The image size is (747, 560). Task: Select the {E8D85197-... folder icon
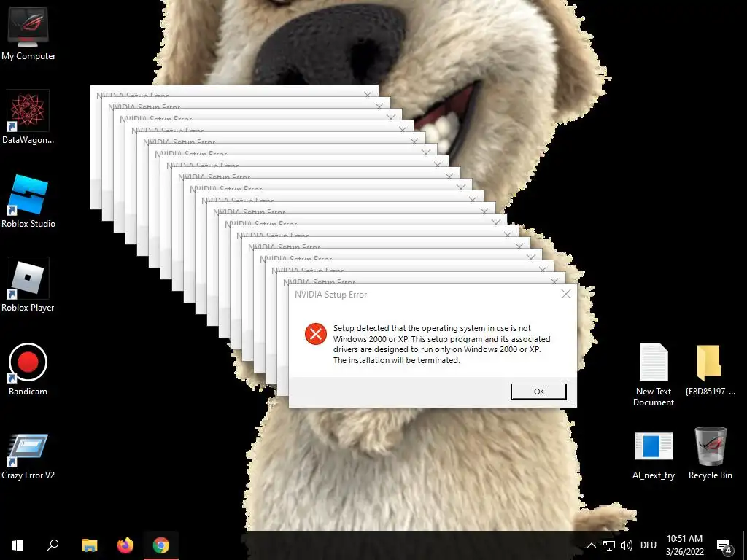[x=710, y=370]
